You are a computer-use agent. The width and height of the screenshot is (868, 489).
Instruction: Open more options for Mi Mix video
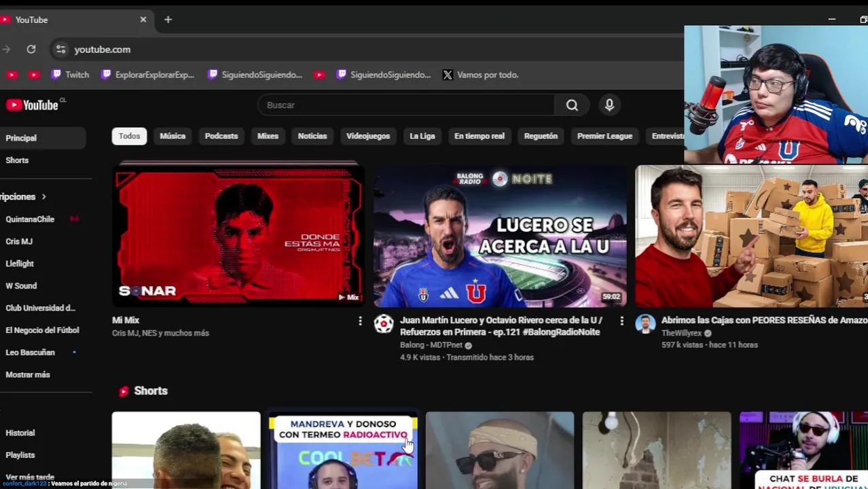360,321
